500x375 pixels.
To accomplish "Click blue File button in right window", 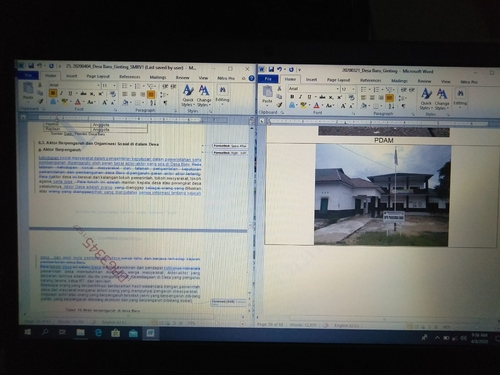I will pyautogui.click(x=268, y=79).
